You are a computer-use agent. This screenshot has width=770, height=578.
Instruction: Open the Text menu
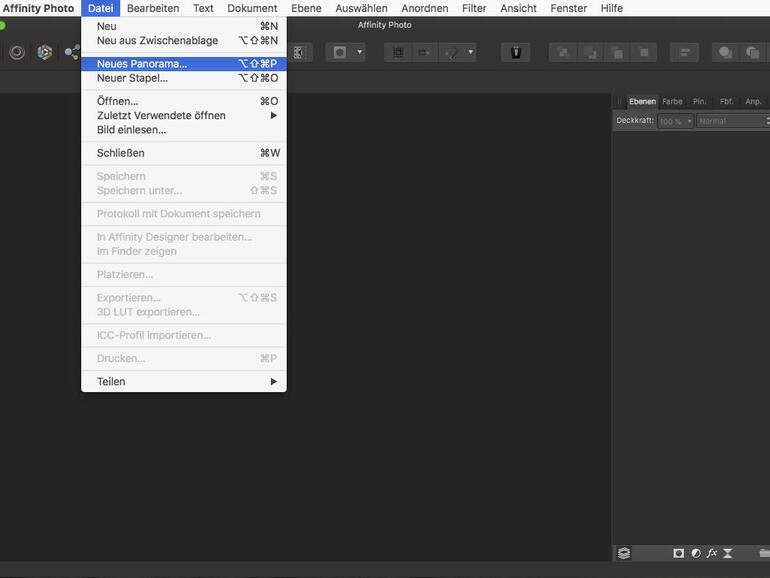click(203, 8)
